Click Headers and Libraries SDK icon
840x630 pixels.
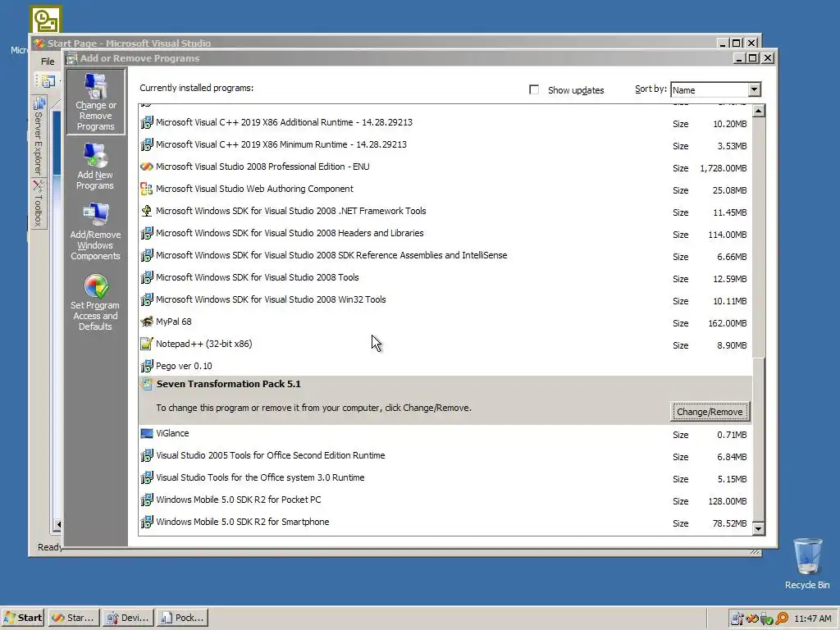click(x=146, y=233)
